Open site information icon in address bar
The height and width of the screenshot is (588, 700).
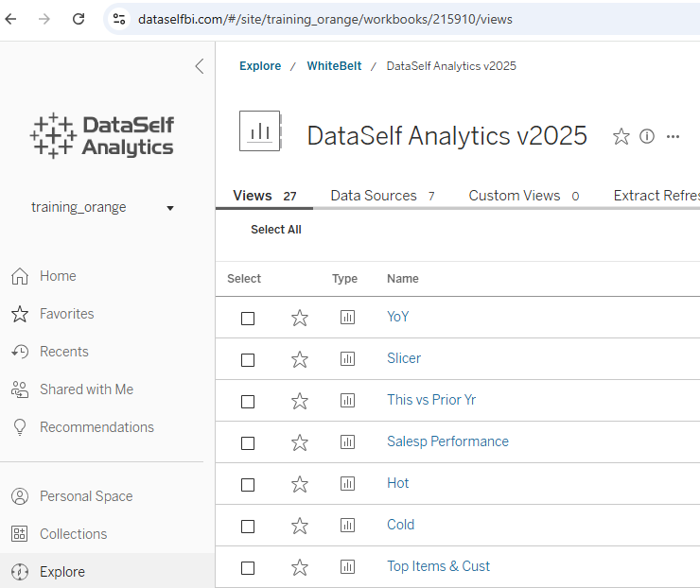pyautogui.click(x=119, y=19)
